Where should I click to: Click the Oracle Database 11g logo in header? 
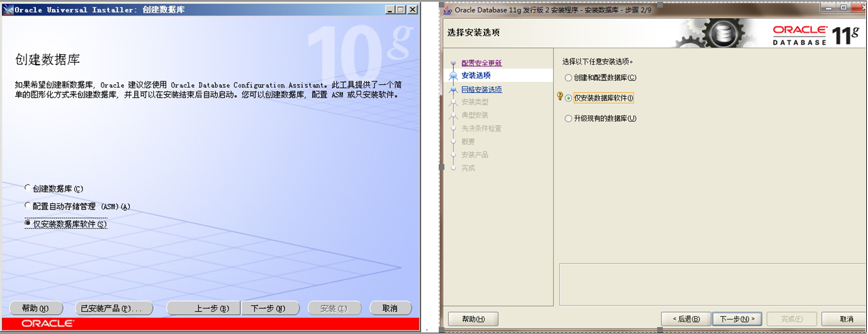pos(816,35)
